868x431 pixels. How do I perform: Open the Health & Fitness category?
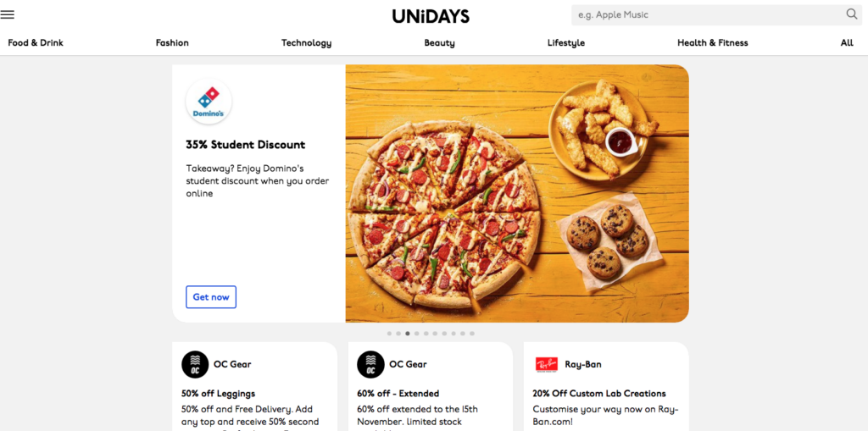pyautogui.click(x=712, y=42)
